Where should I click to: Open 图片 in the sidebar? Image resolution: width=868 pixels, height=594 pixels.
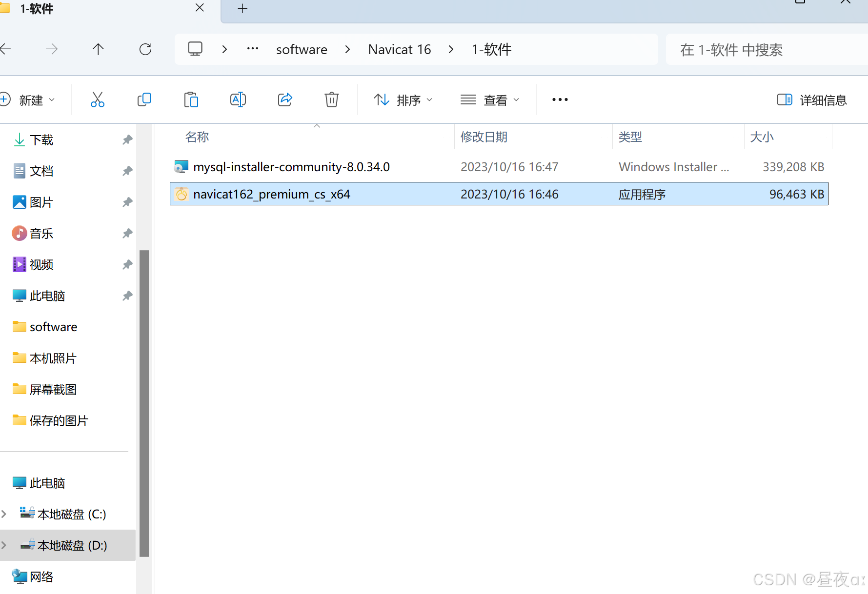click(x=41, y=202)
